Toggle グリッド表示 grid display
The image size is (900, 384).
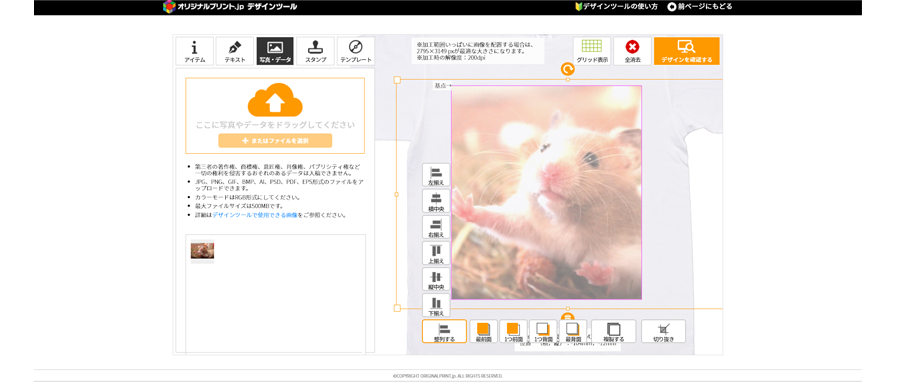point(592,51)
